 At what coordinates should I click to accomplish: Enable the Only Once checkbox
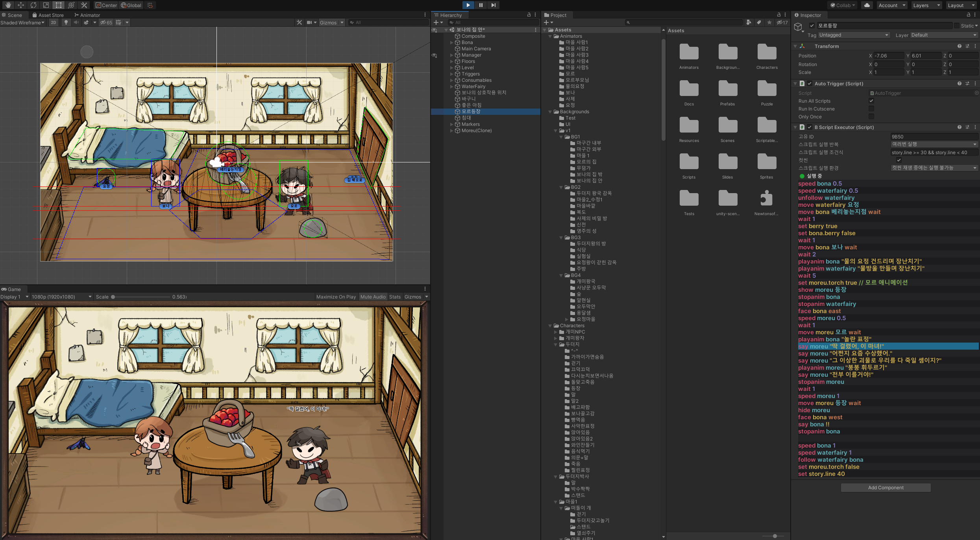[871, 117]
